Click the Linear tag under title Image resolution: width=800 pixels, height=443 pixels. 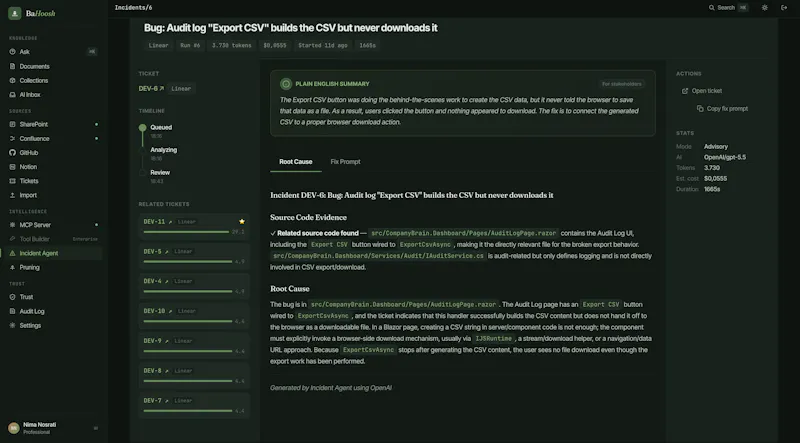[x=158, y=45]
